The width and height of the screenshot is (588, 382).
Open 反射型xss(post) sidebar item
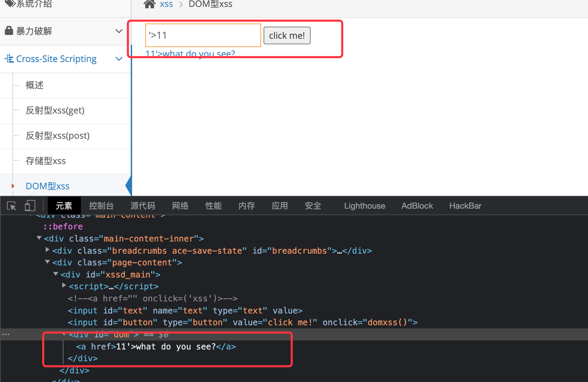[x=58, y=136]
